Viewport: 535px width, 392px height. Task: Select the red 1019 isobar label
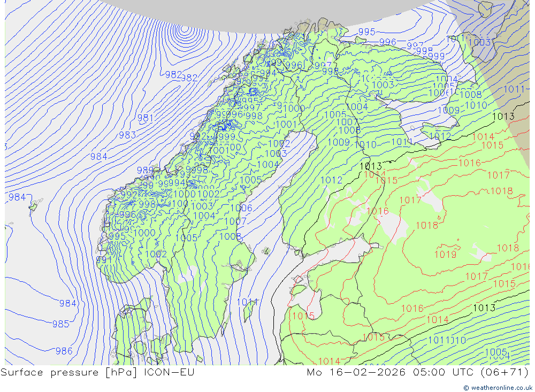tap(445, 255)
